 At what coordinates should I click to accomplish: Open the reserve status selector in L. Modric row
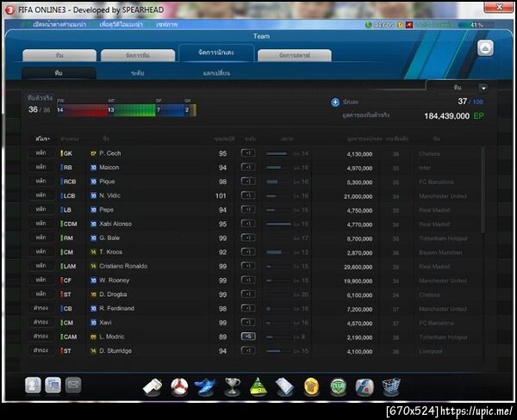41,337
